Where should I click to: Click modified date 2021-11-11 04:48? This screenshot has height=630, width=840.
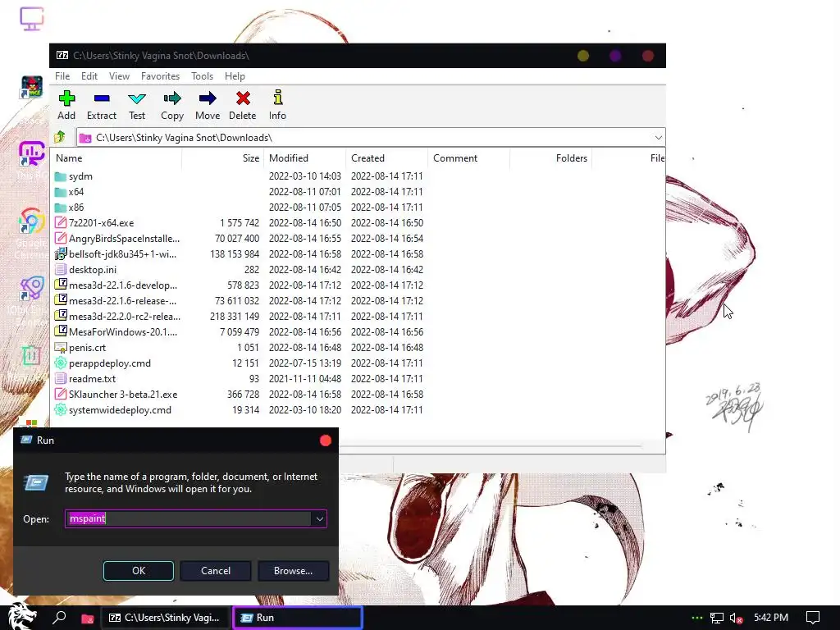[305, 379]
